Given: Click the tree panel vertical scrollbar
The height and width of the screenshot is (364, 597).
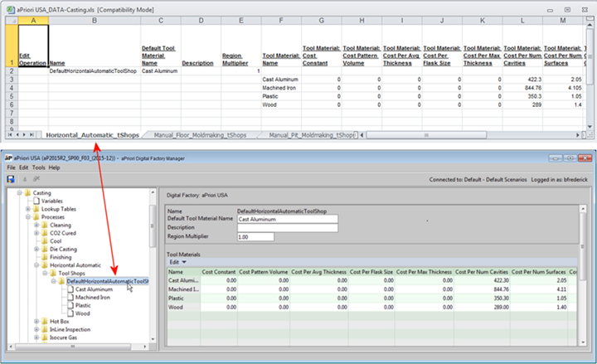Looking at the screenshot, I should point(153,226).
